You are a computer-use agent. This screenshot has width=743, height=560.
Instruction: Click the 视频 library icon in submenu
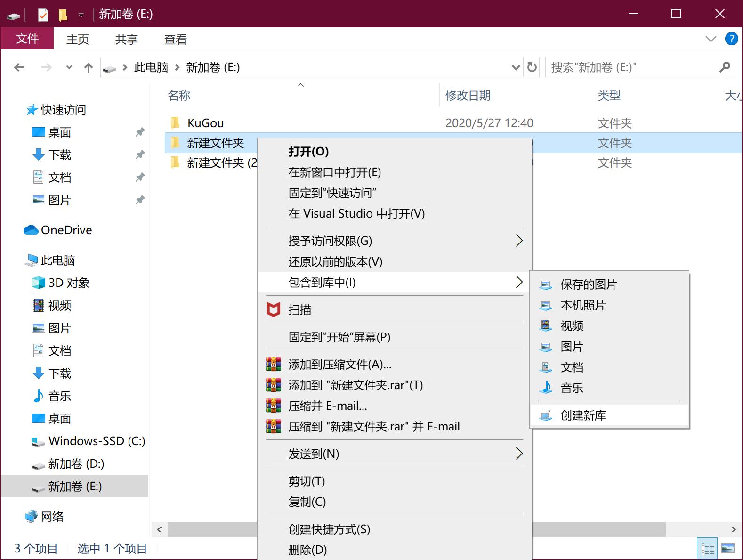click(x=545, y=325)
